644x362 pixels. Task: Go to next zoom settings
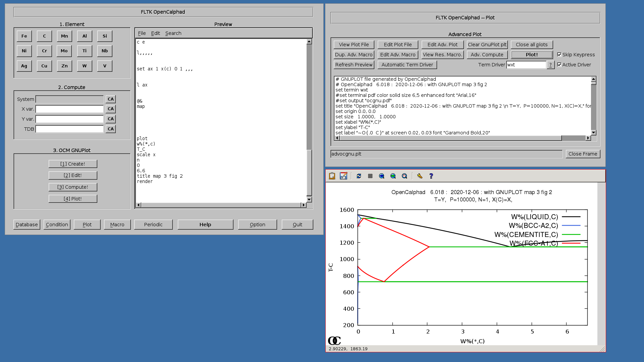tap(393, 176)
